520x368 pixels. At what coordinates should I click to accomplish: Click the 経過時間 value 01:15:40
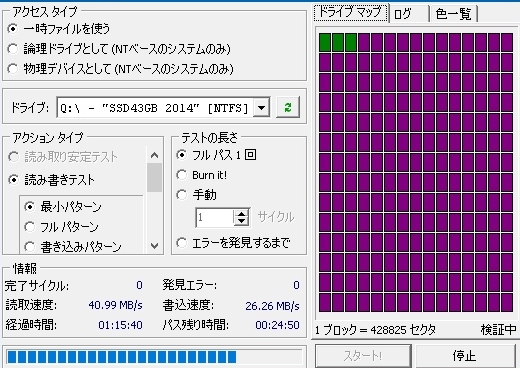click(x=120, y=325)
